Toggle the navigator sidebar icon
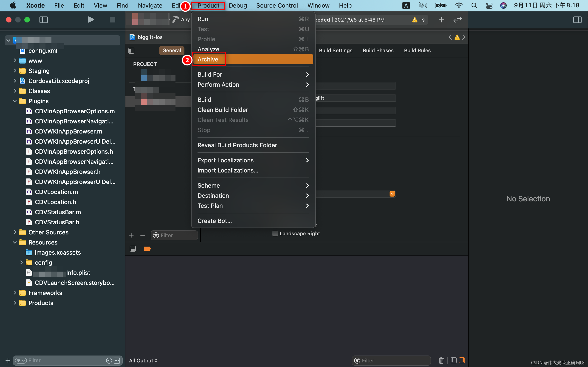 click(x=43, y=20)
